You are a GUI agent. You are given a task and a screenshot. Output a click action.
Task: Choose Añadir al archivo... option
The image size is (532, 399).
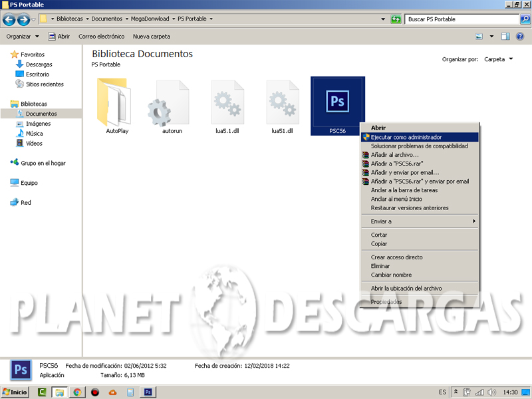(420, 155)
